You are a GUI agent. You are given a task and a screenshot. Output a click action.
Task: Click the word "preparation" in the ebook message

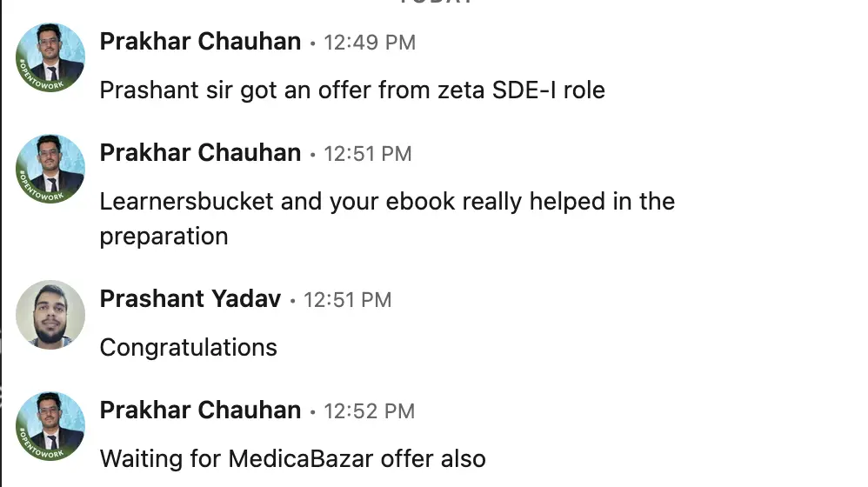[164, 237]
